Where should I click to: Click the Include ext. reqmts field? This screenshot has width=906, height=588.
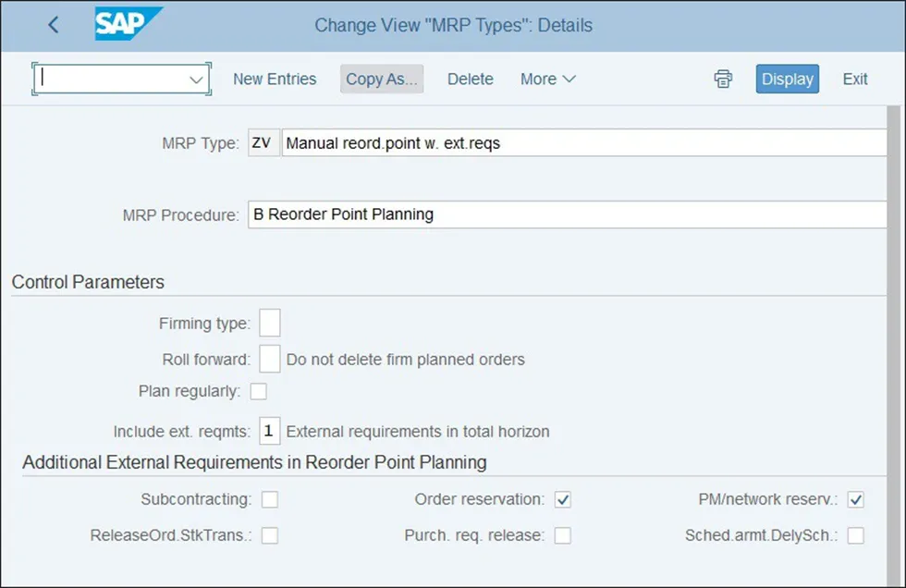coord(269,431)
